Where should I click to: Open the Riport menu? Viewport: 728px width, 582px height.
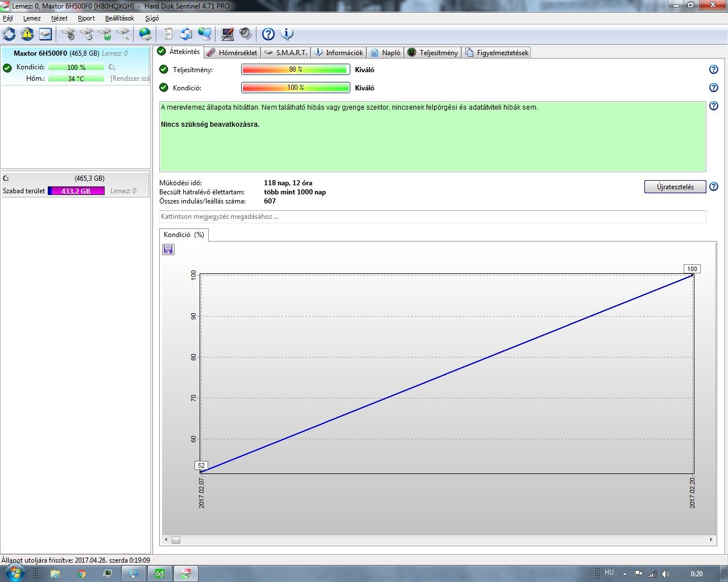pyautogui.click(x=86, y=18)
